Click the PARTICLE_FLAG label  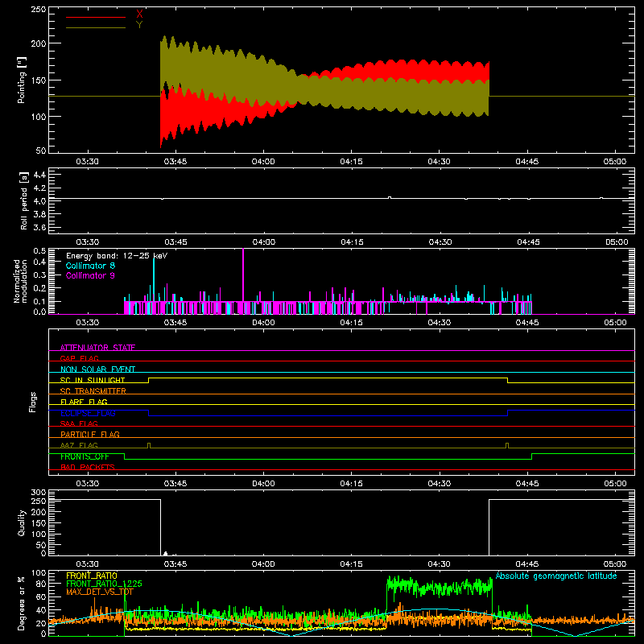(x=90, y=434)
